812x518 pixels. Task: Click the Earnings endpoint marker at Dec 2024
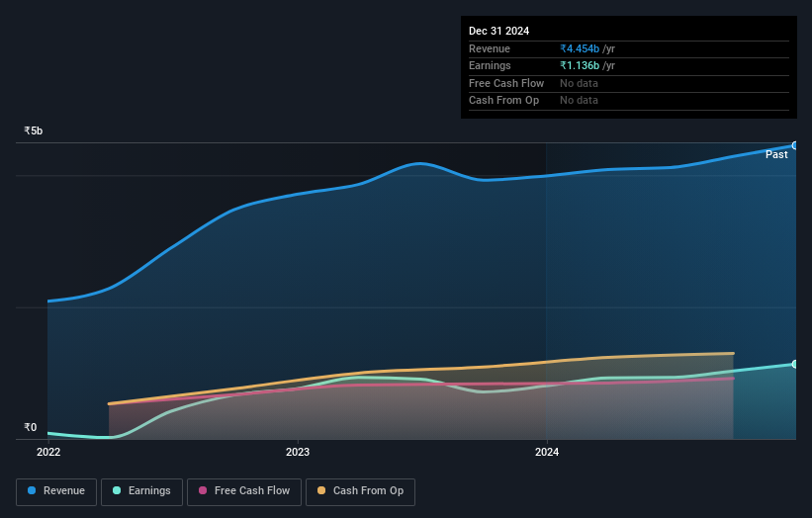point(794,365)
